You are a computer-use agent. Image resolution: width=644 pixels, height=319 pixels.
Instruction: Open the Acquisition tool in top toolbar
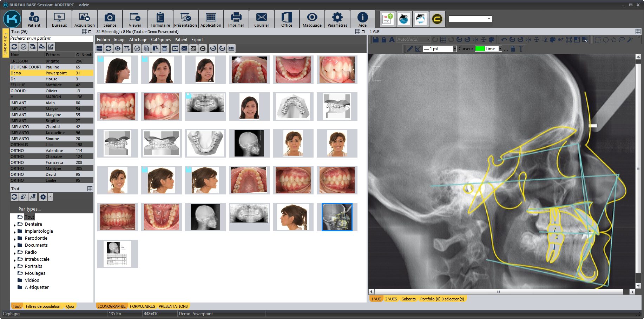click(x=84, y=19)
